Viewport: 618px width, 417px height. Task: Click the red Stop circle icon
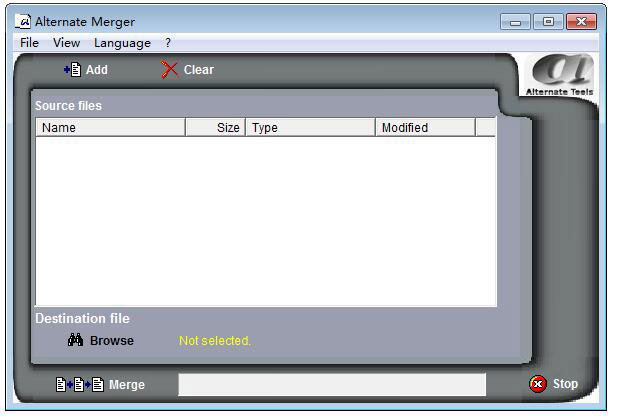click(538, 384)
